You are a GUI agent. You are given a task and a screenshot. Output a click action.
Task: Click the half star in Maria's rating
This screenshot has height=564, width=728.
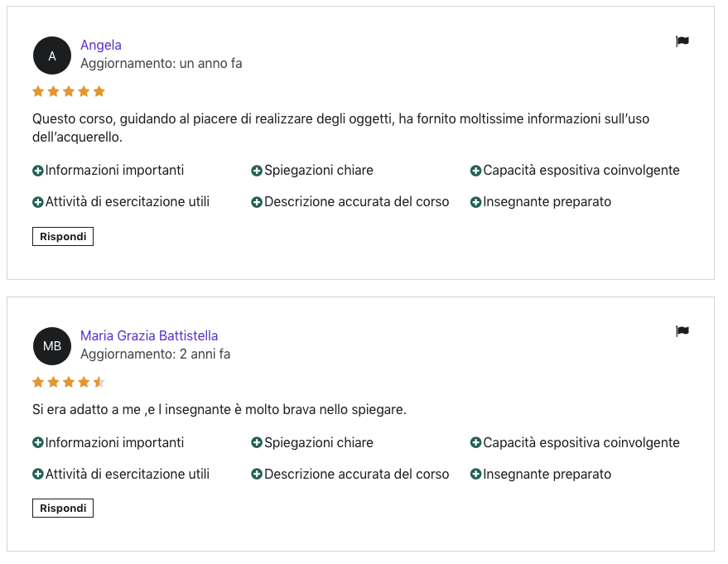click(99, 382)
